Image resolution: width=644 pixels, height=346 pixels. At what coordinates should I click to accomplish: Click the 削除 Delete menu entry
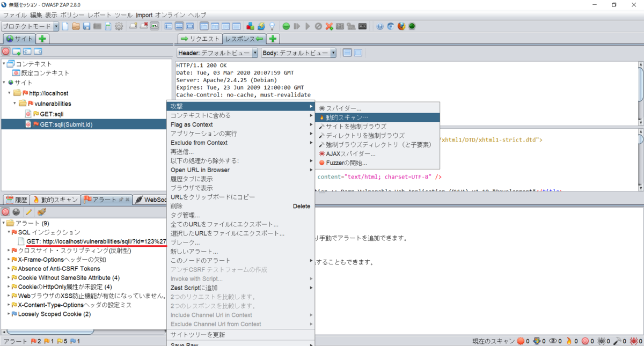pos(240,206)
